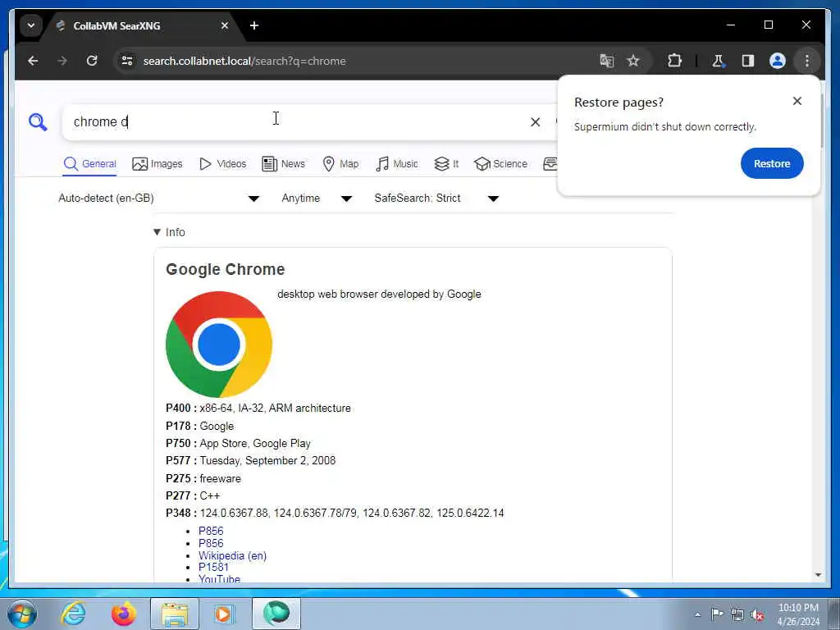The image size is (840, 630).
Task: Launch Internet Explorer from the taskbar
Action: pyautogui.click(x=73, y=614)
